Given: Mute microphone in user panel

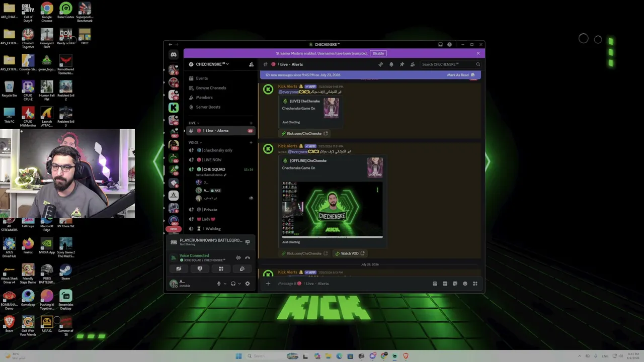Looking at the screenshot, I should coord(218,284).
